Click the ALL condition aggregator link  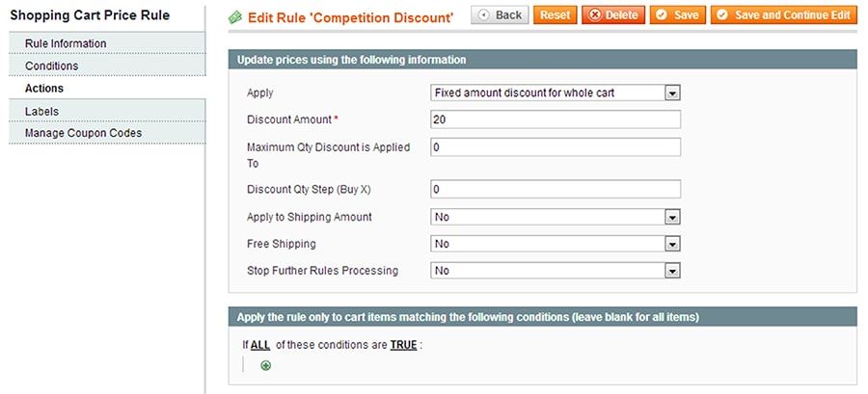click(x=261, y=345)
